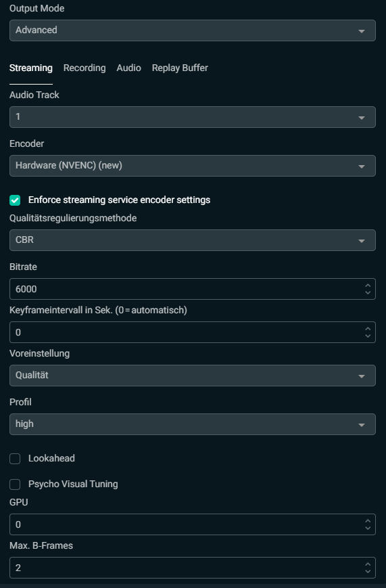Open the Audio tab
Image resolution: width=386 pixels, height=588 pixels.
(x=128, y=68)
